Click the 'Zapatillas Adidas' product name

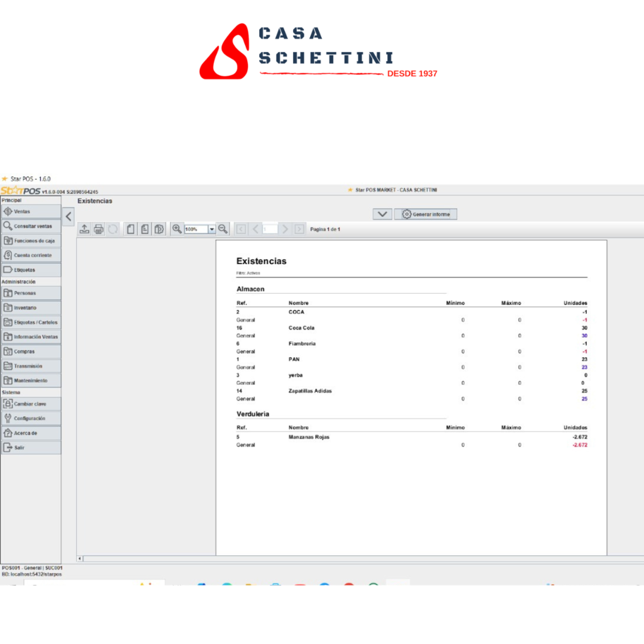(309, 391)
